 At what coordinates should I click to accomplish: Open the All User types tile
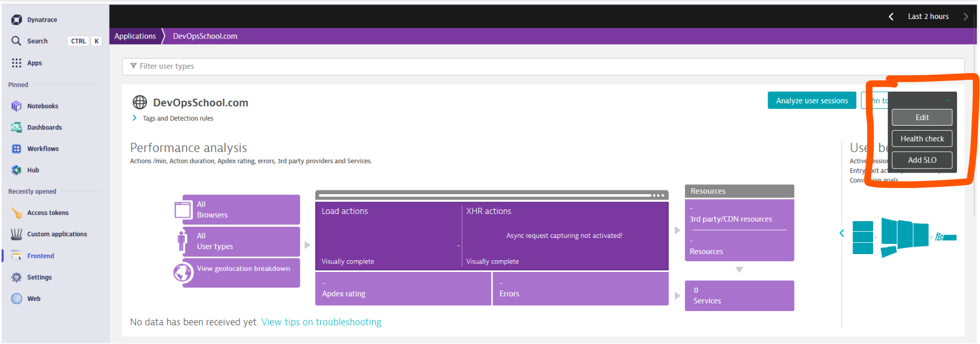tap(242, 241)
